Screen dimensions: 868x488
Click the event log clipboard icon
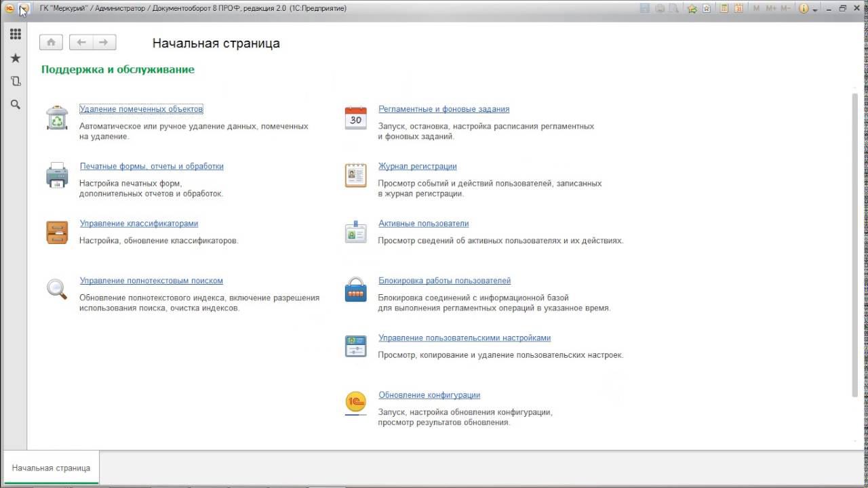[x=355, y=175]
